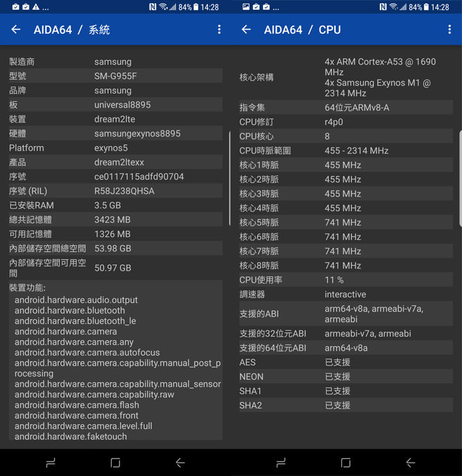
Task: Tap back arrow in AIDA64 系統 header
Action: (x=16, y=30)
